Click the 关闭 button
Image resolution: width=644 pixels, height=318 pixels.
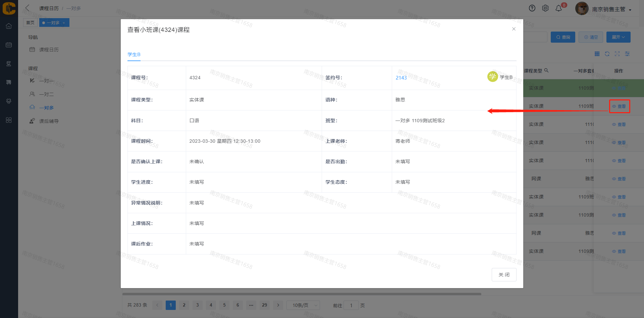[x=504, y=275]
